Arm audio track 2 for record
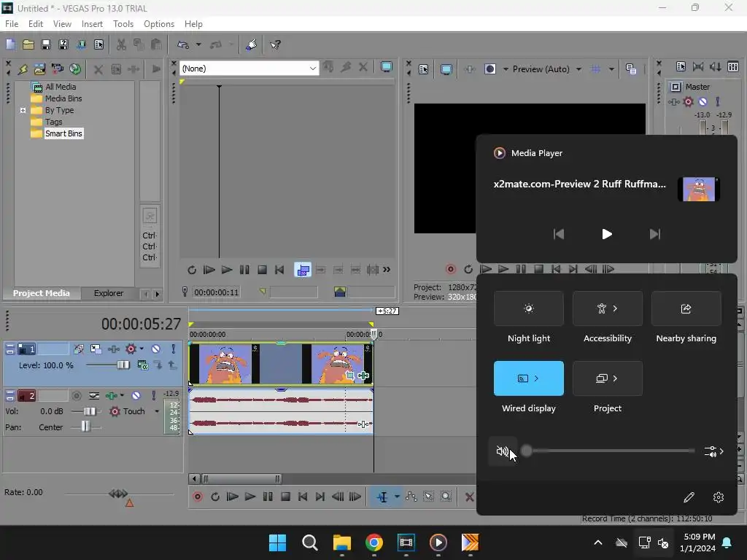 (x=76, y=395)
